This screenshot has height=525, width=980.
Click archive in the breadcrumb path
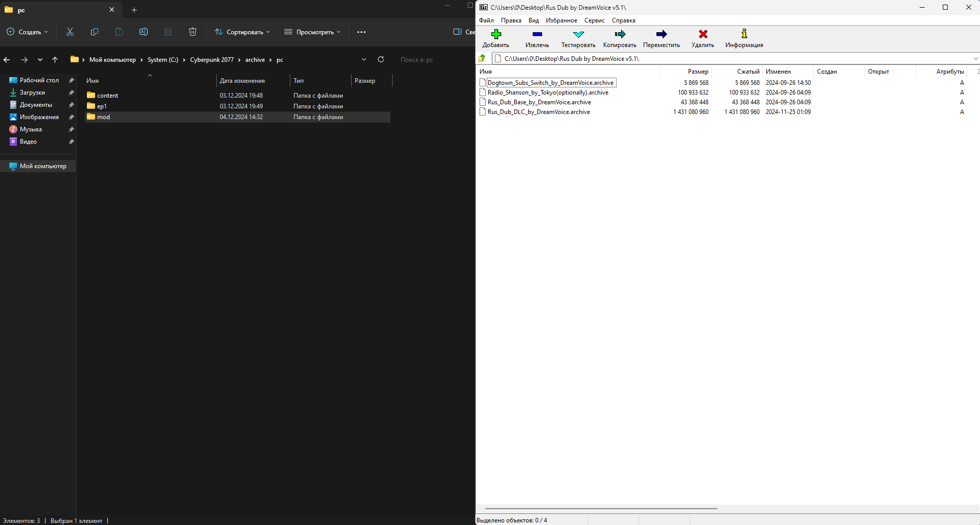[255, 60]
